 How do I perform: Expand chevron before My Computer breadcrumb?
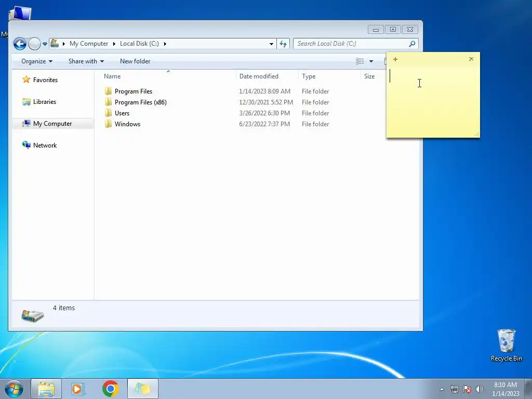click(63, 44)
